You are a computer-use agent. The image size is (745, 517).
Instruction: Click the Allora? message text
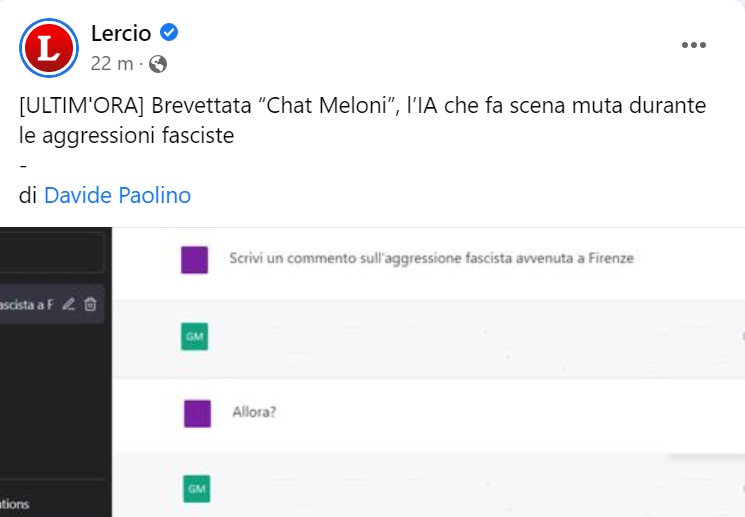pos(254,411)
